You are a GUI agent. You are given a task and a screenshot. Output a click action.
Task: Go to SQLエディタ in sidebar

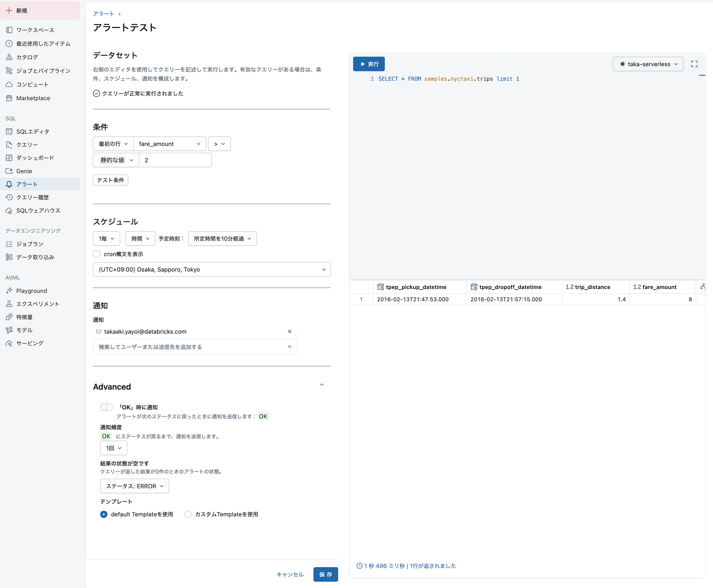[33, 131]
